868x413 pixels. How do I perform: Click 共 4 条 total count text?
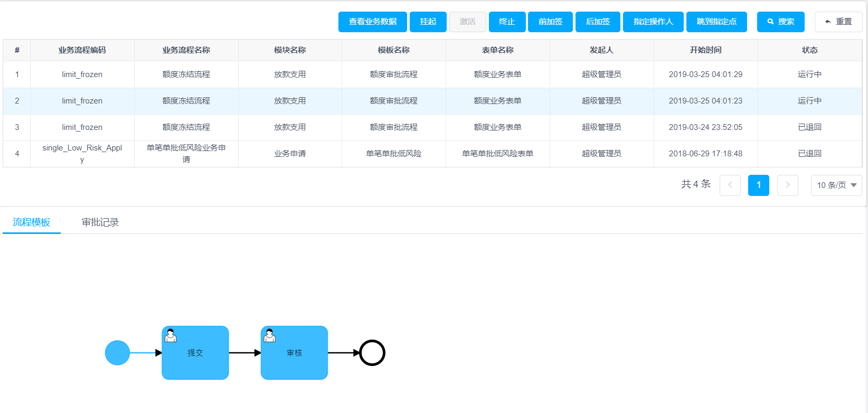(x=696, y=184)
